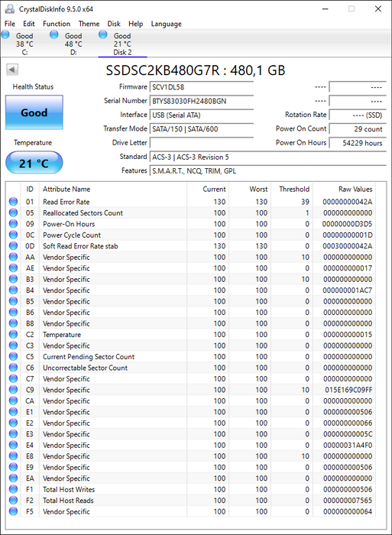Close the CrystalDiskInfo window
The width and height of the screenshot is (392, 535).
[x=378, y=9]
